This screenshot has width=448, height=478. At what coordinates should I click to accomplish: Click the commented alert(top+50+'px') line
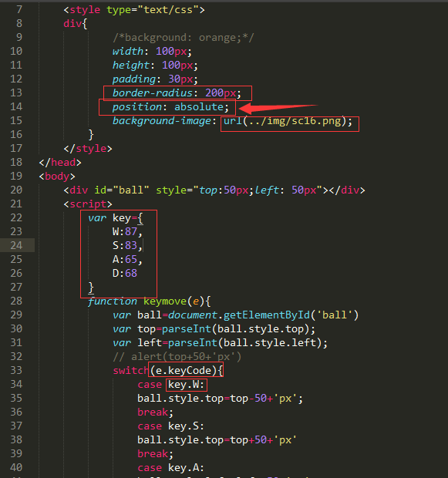[x=177, y=357]
